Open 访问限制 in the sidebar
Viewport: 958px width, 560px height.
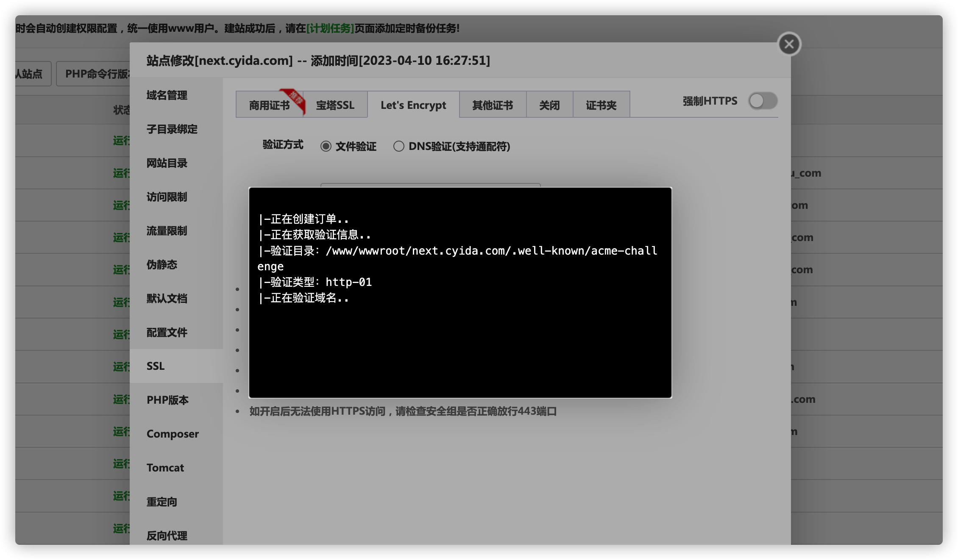(x=176, y=197)
